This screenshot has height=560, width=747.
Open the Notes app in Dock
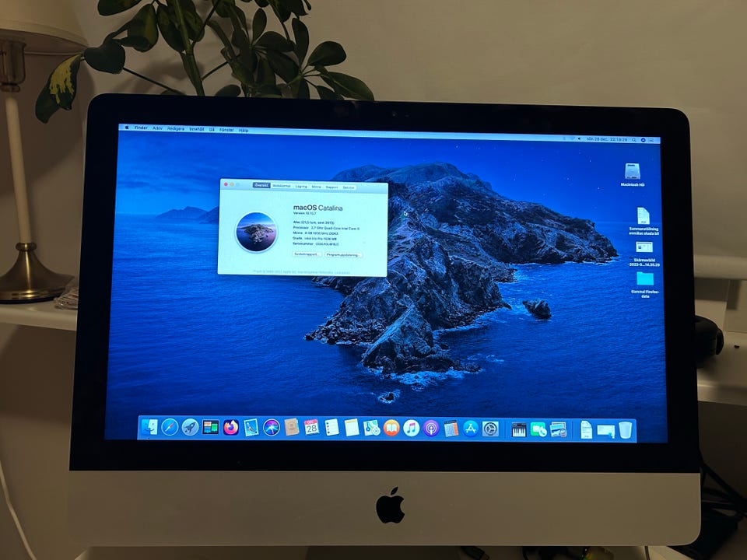352,428
